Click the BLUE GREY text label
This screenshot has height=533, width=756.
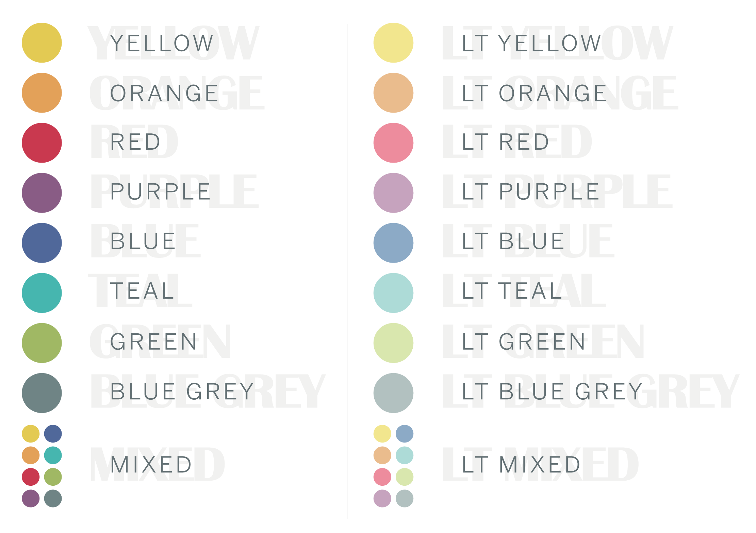182,392
